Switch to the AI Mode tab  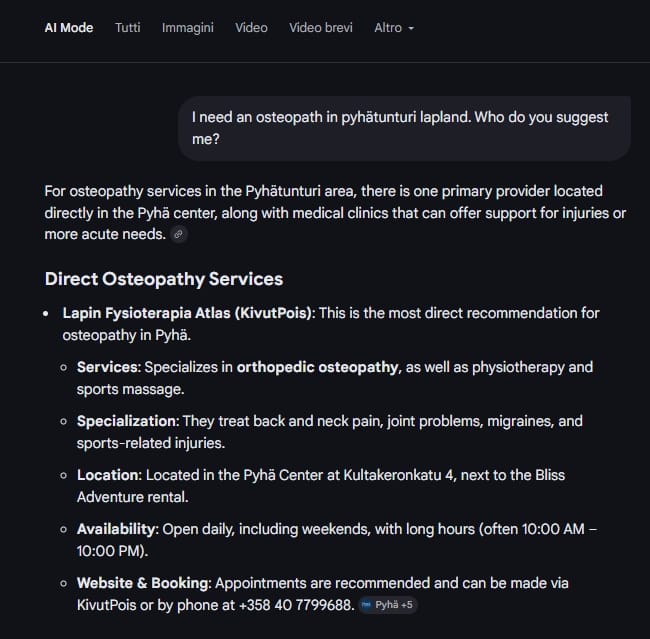click(x=69, y=28)
